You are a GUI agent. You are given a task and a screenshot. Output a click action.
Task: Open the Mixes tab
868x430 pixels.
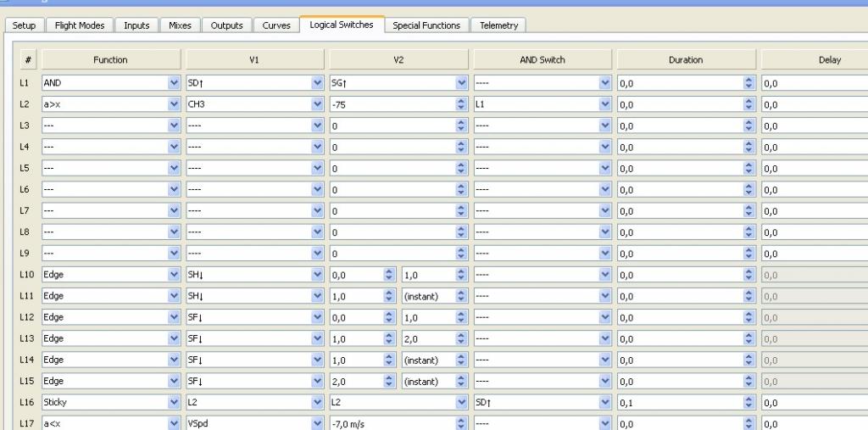pos(180,25)
